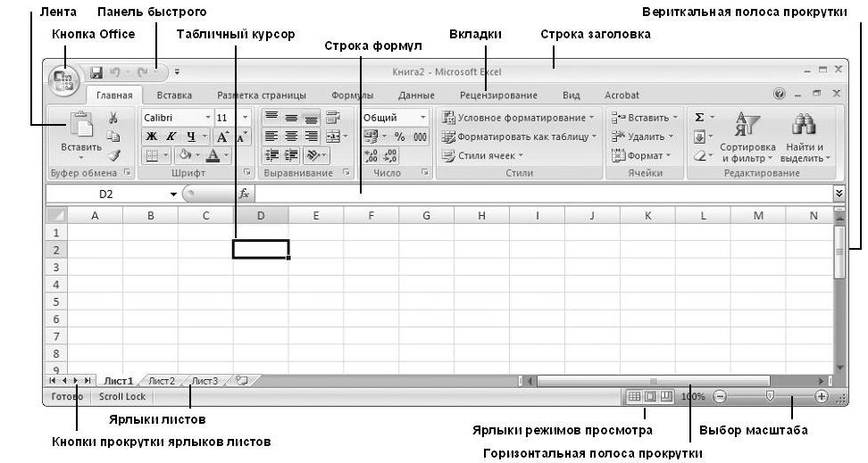Expand the formula bar with chevron

[x=839, y=194]
